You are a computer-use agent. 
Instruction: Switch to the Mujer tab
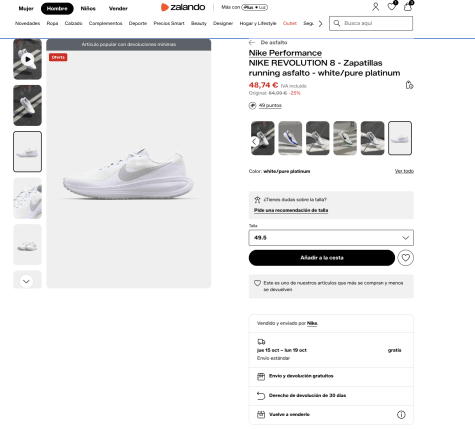(x=26, y=9)
